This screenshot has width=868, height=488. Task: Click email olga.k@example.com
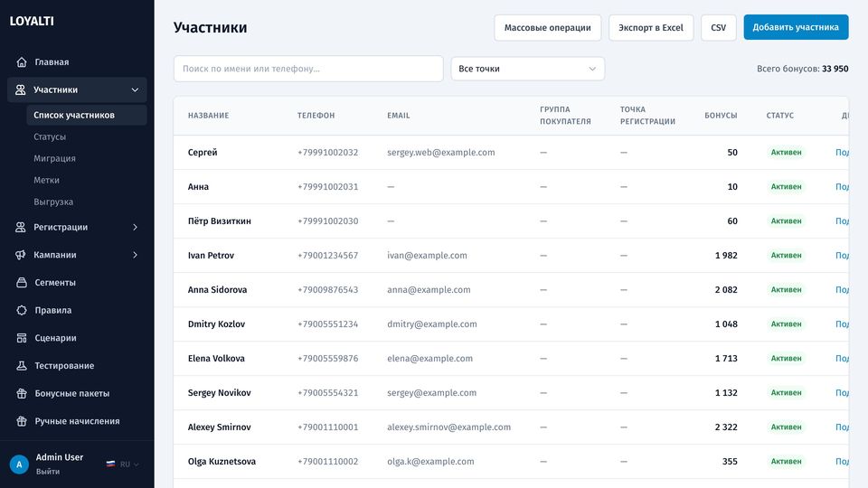430,461
